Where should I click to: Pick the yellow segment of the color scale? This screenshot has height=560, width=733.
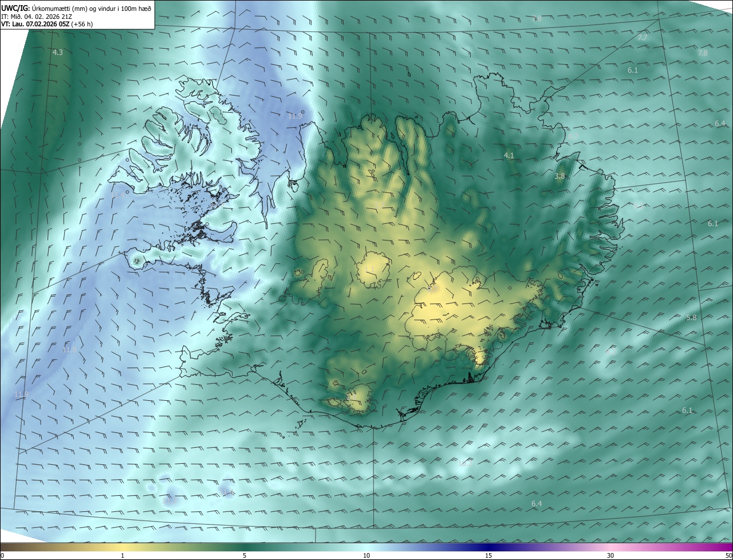pyautogui.click(x=123, y=547)
